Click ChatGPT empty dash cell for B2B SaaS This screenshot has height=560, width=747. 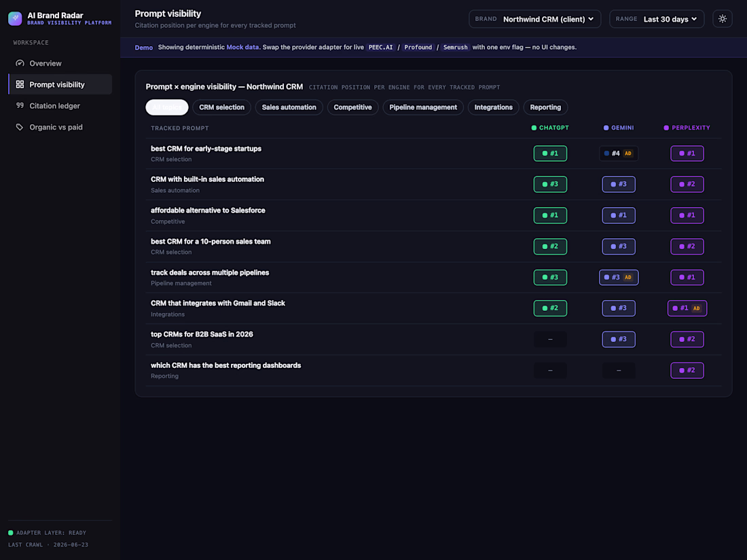pyautogui.click(x=550, y=339)
